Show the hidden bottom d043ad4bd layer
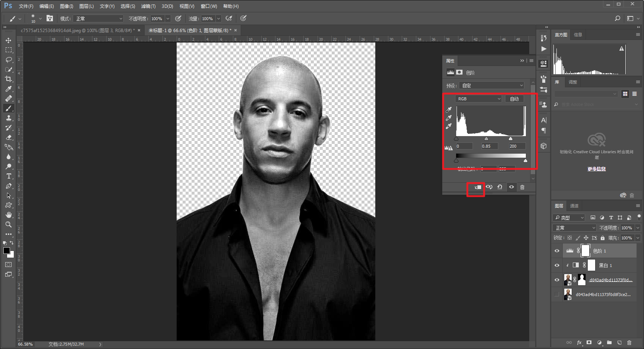 (557, 294)
